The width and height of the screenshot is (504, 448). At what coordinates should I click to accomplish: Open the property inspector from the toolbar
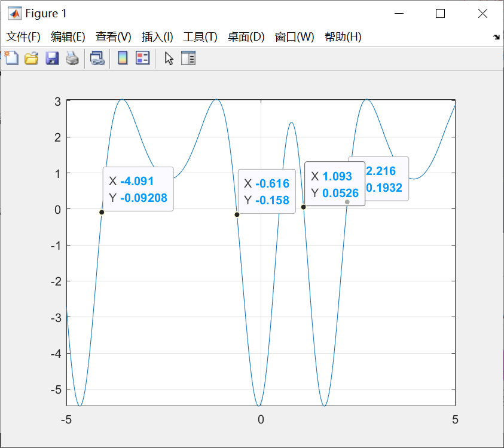tap(188, 58)
